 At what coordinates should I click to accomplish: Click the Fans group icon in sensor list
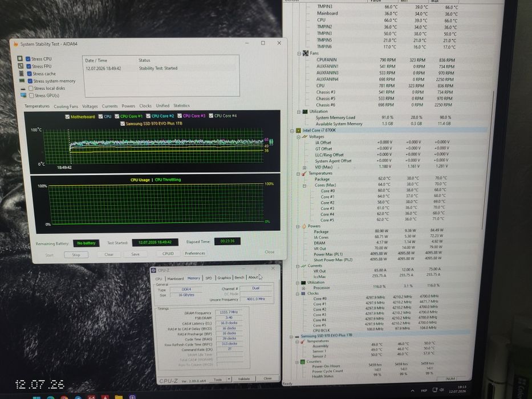(306, 53)
